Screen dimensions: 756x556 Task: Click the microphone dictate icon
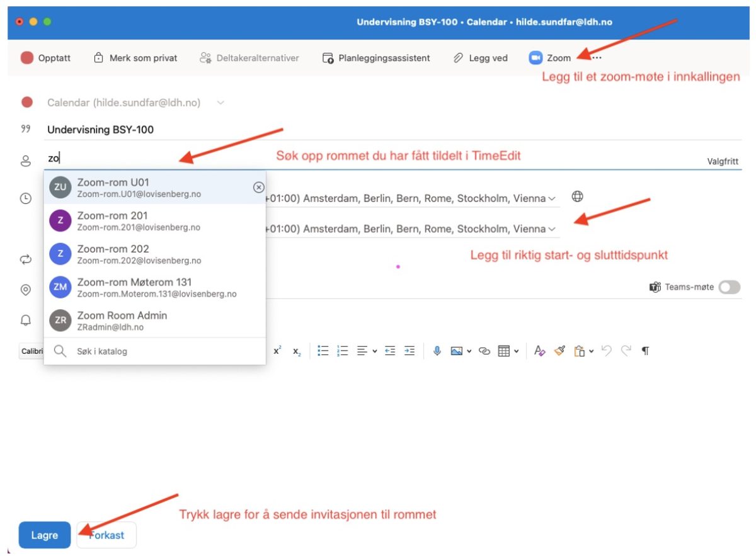click(x=437, y=351)
